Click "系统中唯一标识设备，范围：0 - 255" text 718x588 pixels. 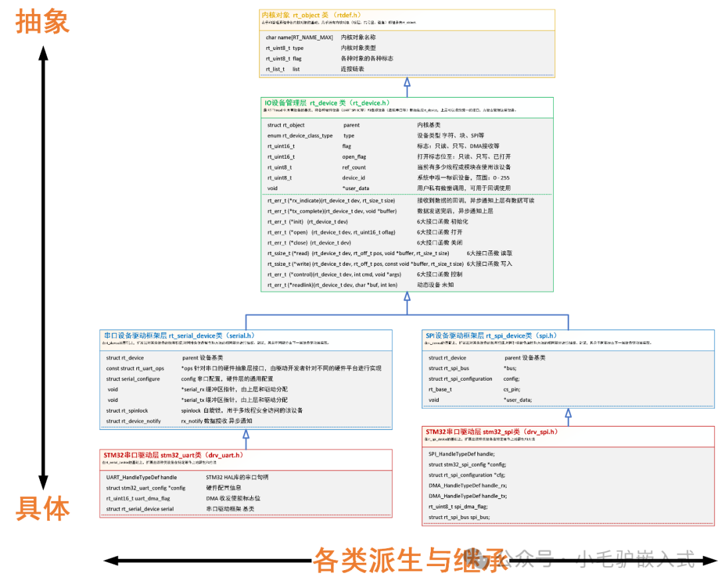point(463,178)
